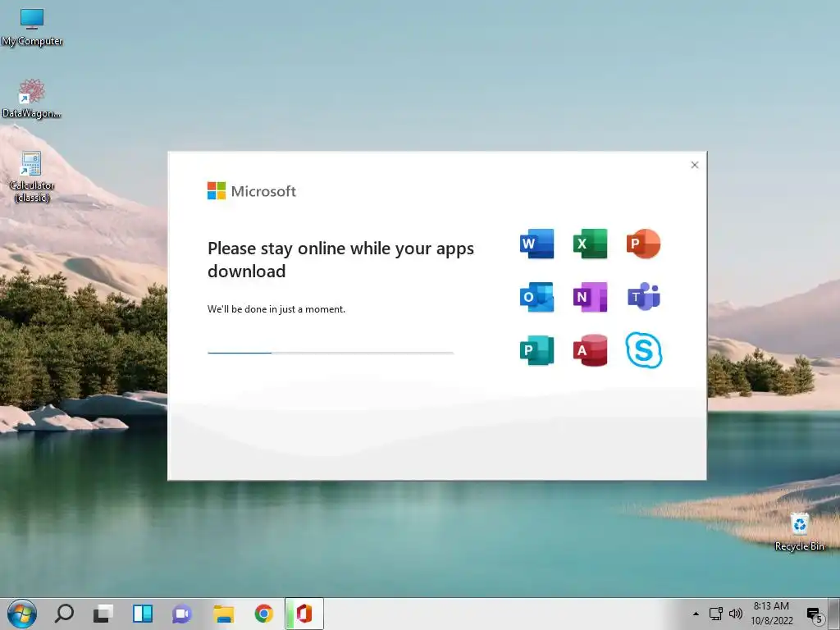Viewport: 840px width, 630px height.
Task: Click the download progress bar
Action: (x=331, y=353)
